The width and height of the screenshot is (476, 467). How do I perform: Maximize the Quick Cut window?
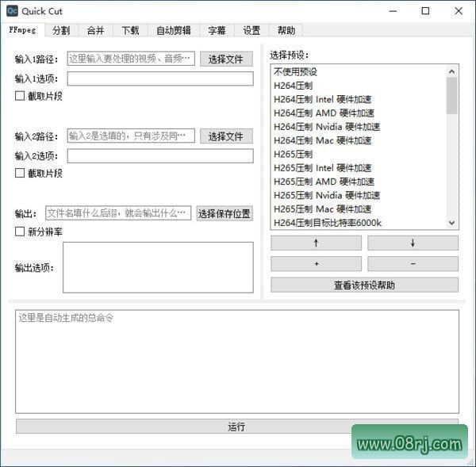click(x=425, y=11)
